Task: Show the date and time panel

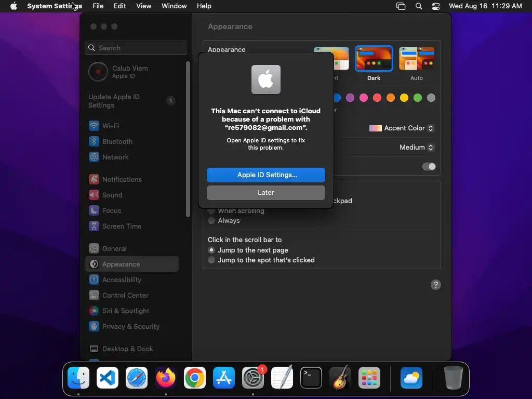Action: coord(485,6)
